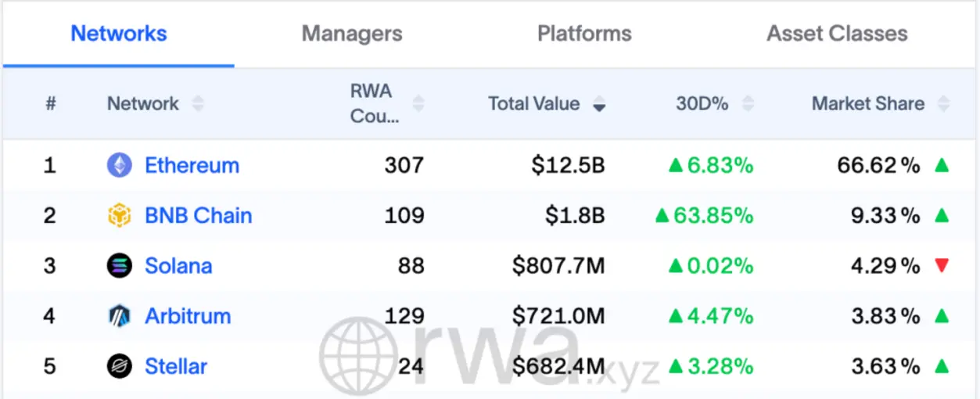Click the Stellar total value $682.4M cell

558,366
